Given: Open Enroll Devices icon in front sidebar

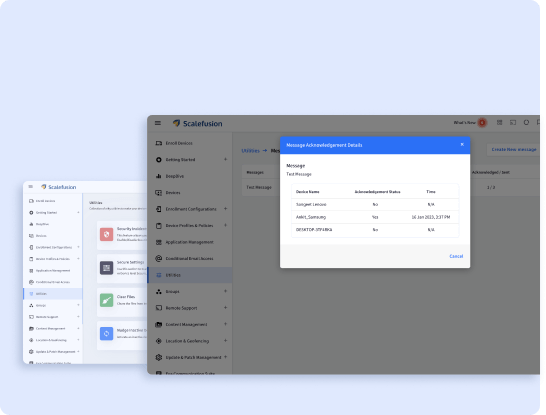Looking at the screenshot, I should pos(159,143).
